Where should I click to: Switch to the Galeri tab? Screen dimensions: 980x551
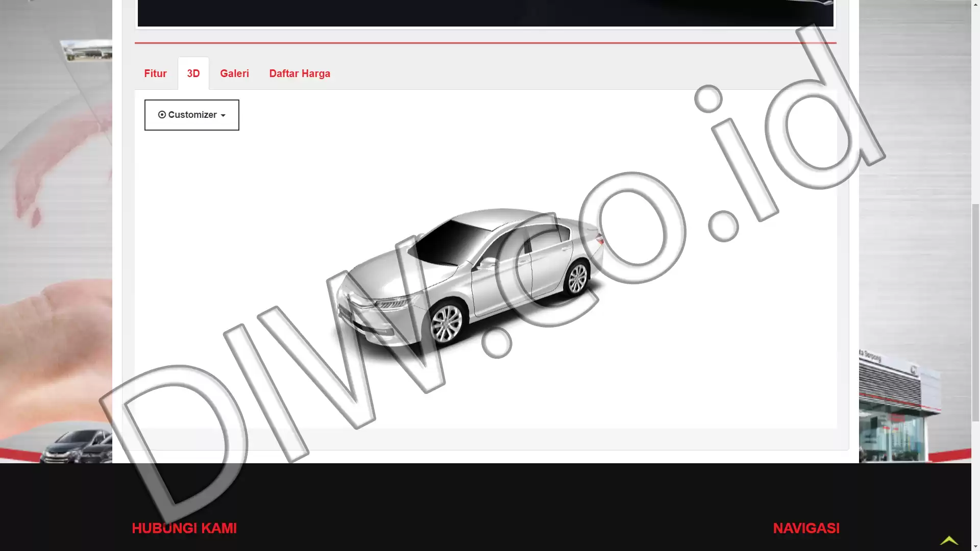point(234,73)
